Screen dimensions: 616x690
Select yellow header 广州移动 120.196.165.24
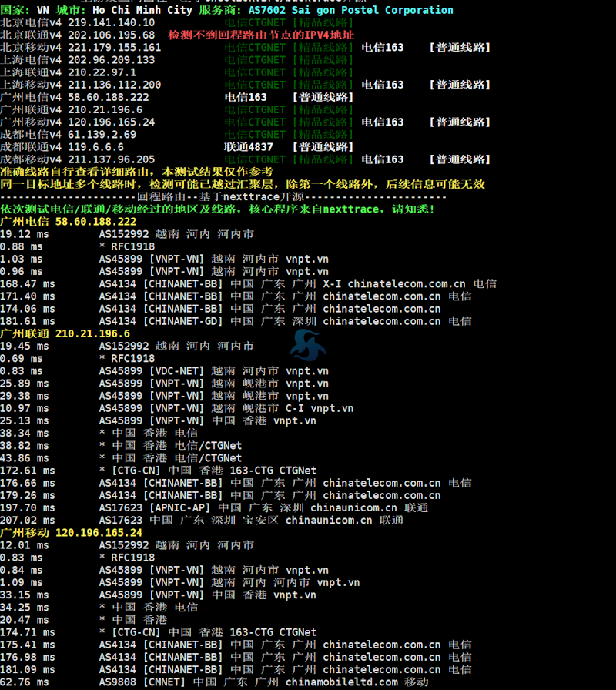pos(71,533)
